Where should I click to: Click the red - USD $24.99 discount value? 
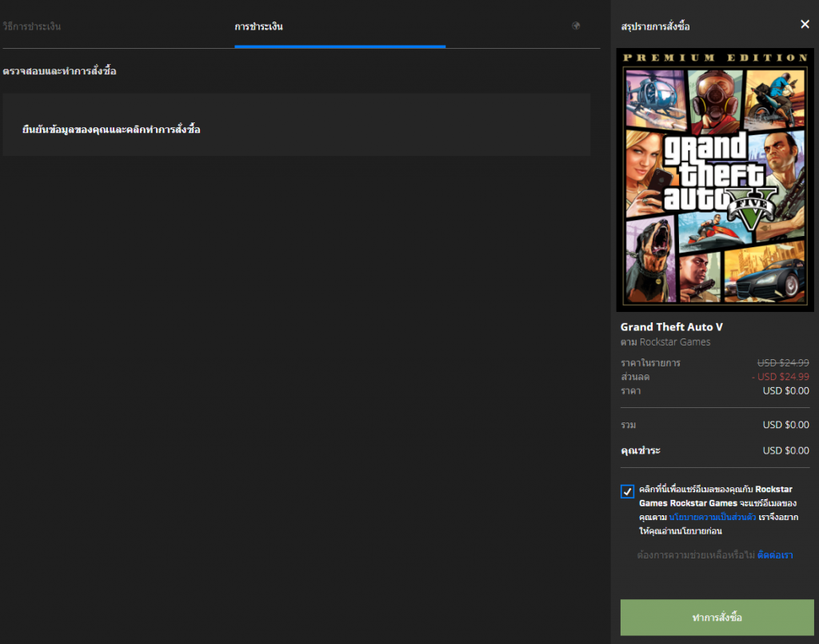tap(781, 377)
